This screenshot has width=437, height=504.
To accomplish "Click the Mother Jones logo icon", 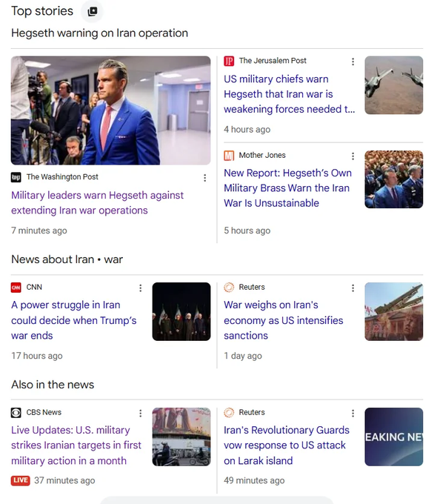I will [x=229, y=156].
